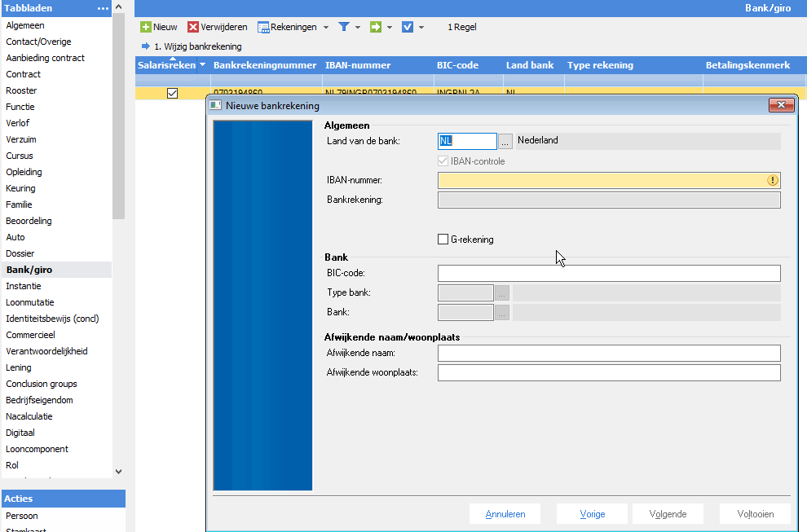Open the Loonmutatie tab
The height and width of the screenshot is (532, 807).
30,302
